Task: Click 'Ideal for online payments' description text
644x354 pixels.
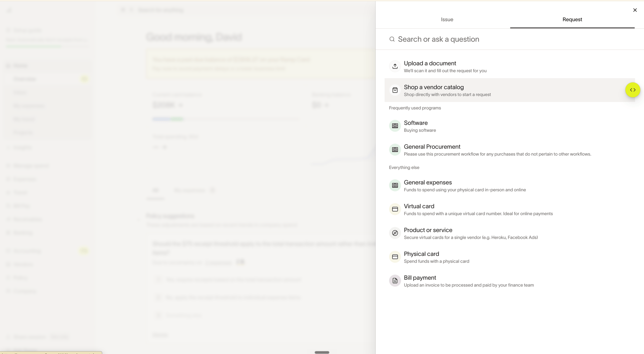Action: (x=528, y=214)
